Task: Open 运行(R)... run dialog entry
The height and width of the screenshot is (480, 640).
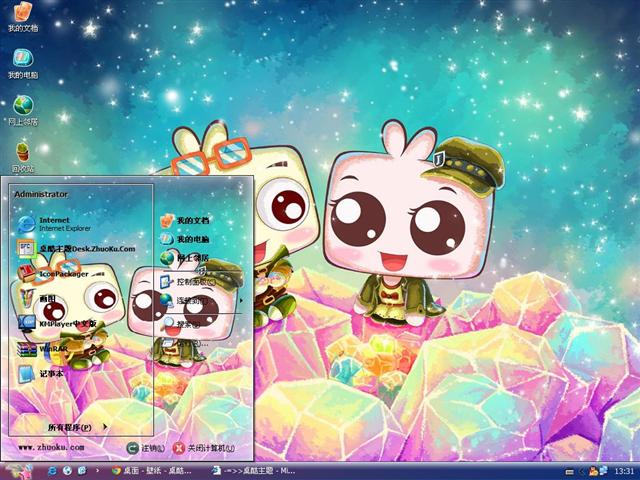Action: [184, 344]
